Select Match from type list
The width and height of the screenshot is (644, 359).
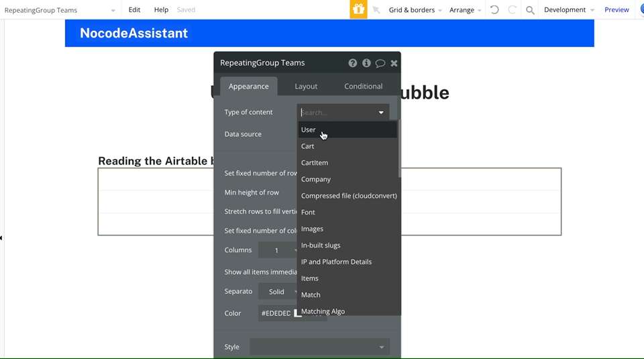pyautogui.click(x=347, y=295)
